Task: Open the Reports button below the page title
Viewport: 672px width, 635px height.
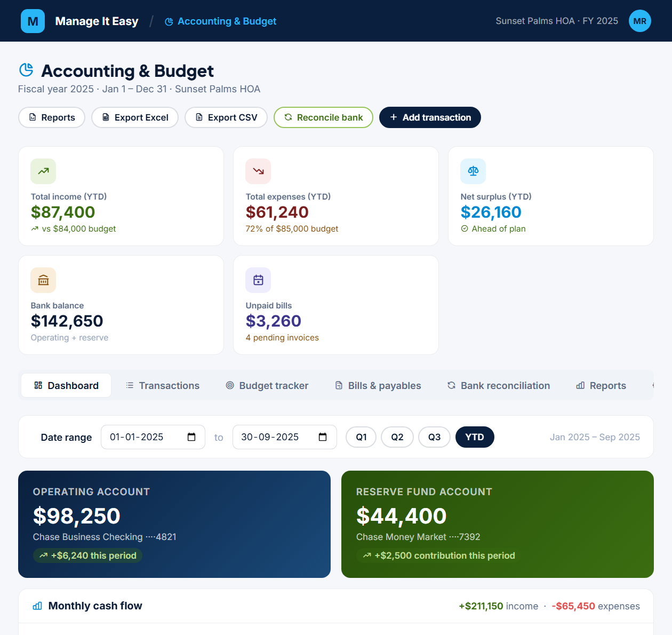Action: pos(52,117)
